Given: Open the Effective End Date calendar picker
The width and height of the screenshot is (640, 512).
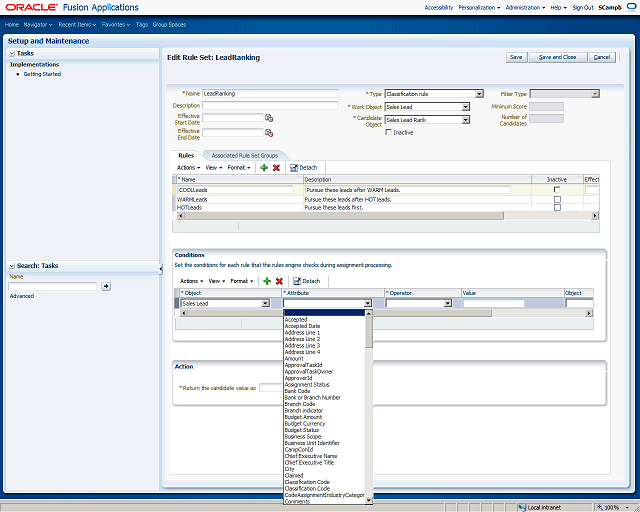Looking at the screenshot, I should [269, 133].
